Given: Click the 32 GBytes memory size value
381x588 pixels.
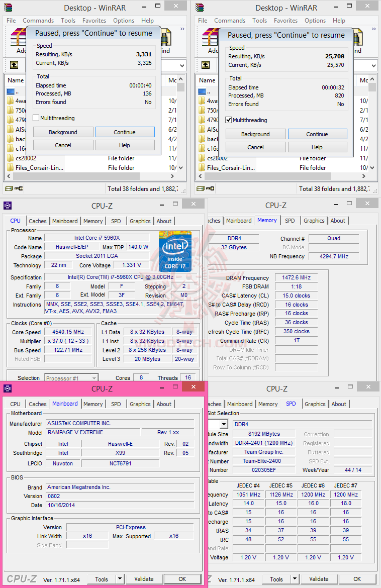Looking at the screenshot, I should 234,247.
